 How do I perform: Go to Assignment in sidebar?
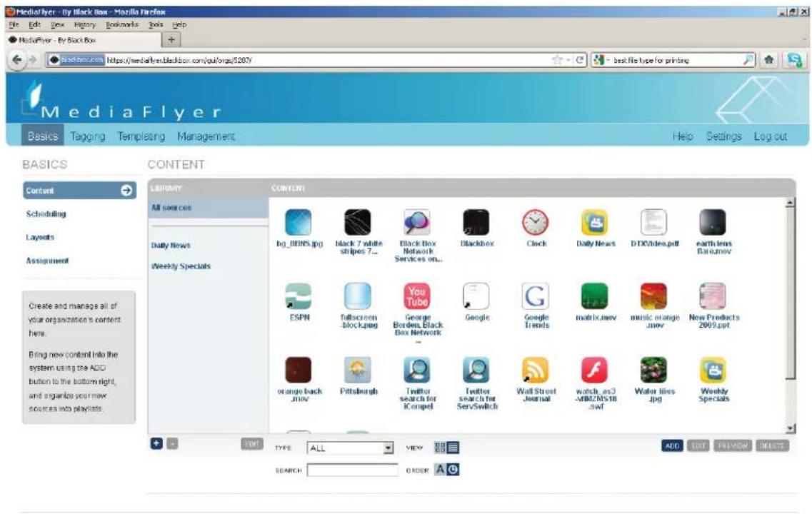[47, 261]
